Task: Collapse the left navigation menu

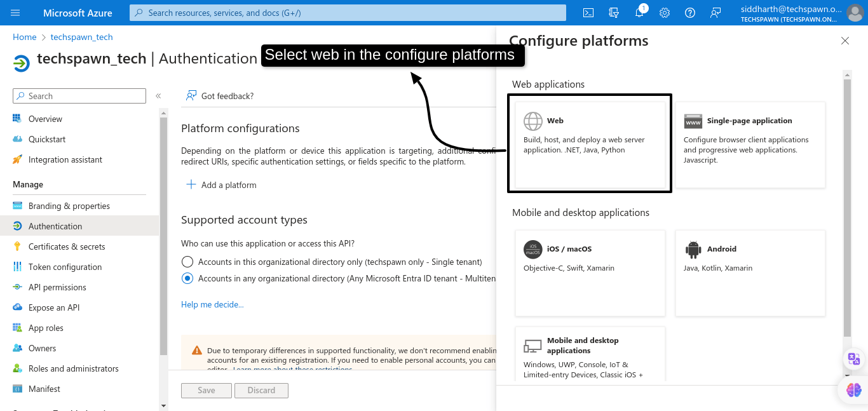Action: [158, 96]
